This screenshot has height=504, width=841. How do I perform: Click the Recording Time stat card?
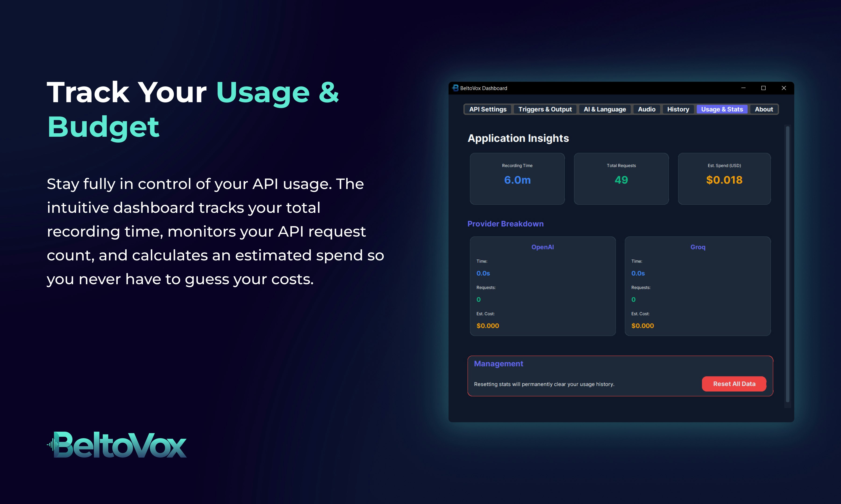[x=517, y=179]
